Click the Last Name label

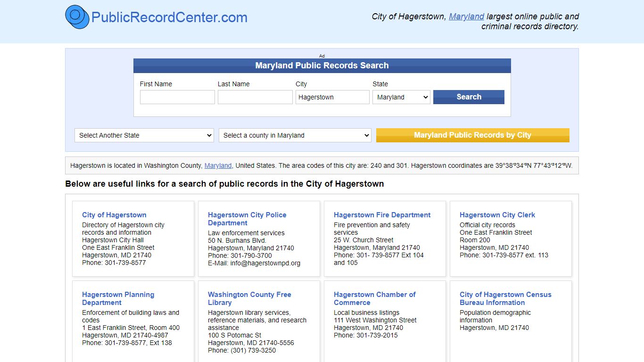[x=234, y=84]
